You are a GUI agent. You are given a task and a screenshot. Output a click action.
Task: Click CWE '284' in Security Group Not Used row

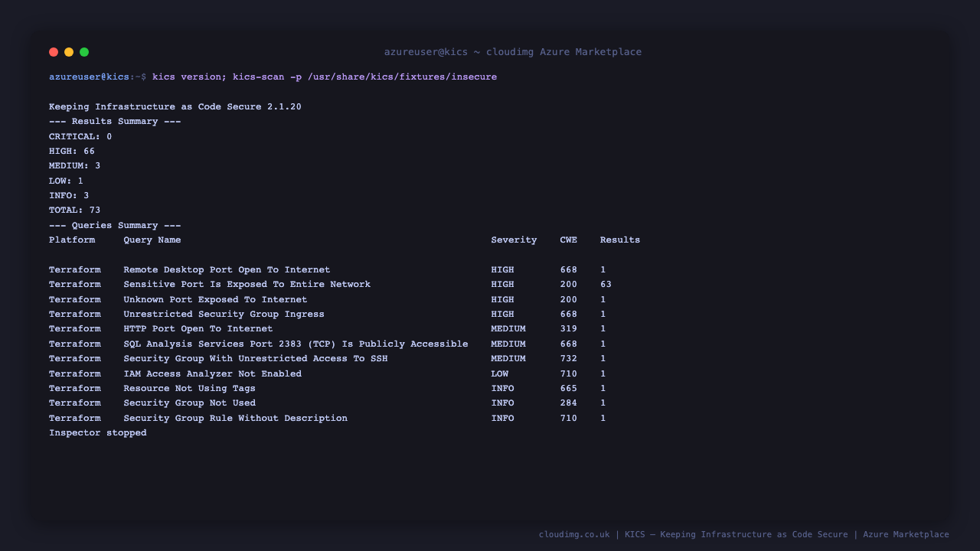tap(568, 403)
